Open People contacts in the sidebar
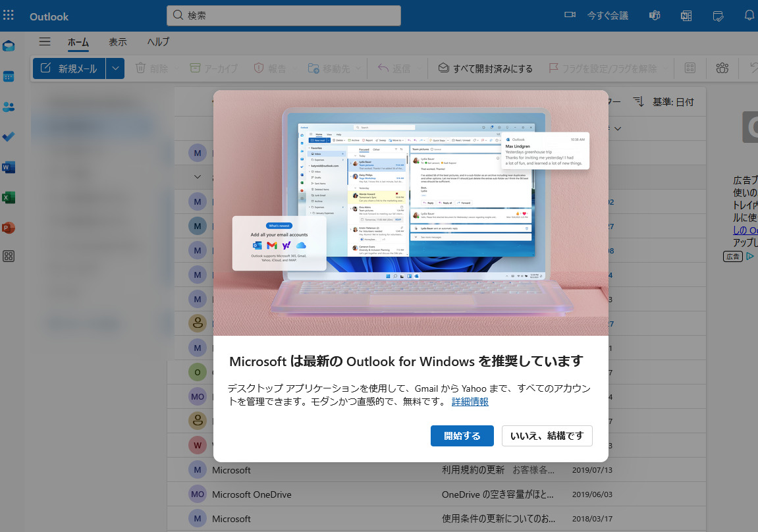758x532 pixels. [x=8, y=107]
